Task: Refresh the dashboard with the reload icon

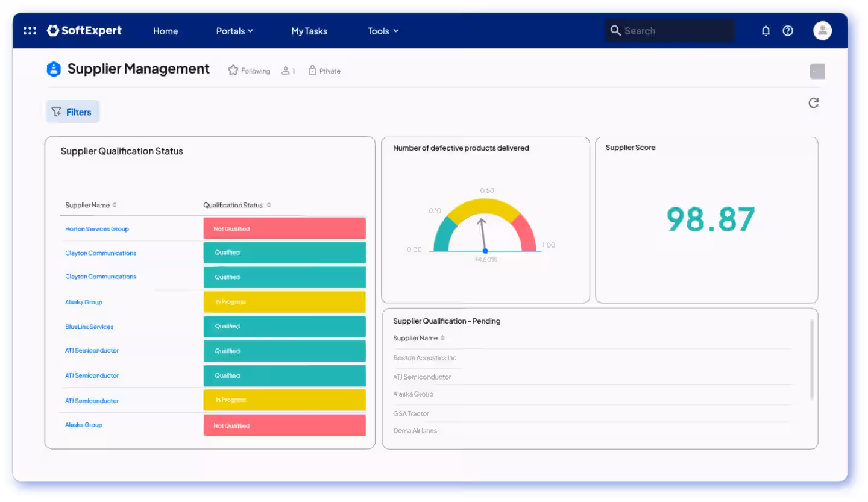Action: tap(813, 102)
